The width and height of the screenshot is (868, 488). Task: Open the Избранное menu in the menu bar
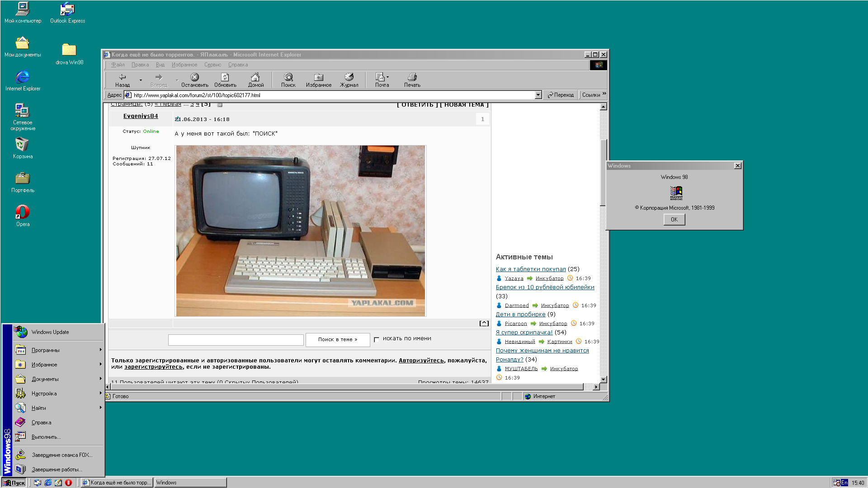point(184,65)
